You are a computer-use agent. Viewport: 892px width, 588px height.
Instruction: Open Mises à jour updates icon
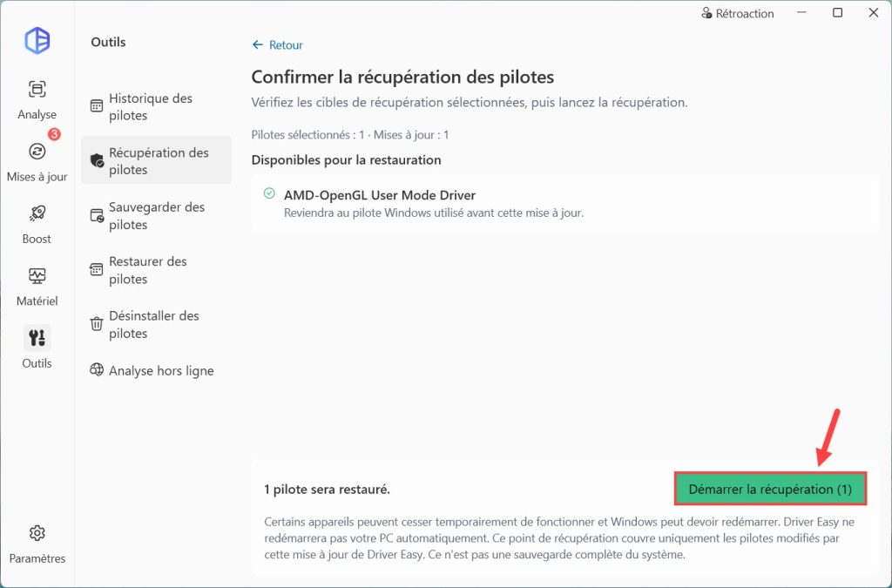(x=37, y=152)
